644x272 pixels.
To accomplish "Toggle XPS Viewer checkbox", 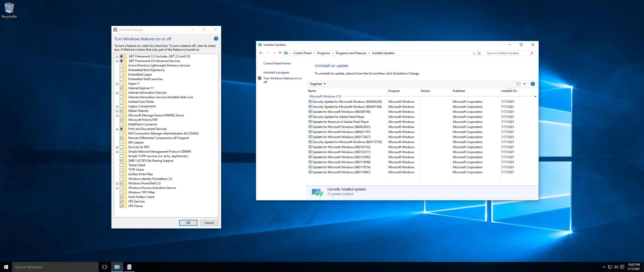I will point(122,206).
